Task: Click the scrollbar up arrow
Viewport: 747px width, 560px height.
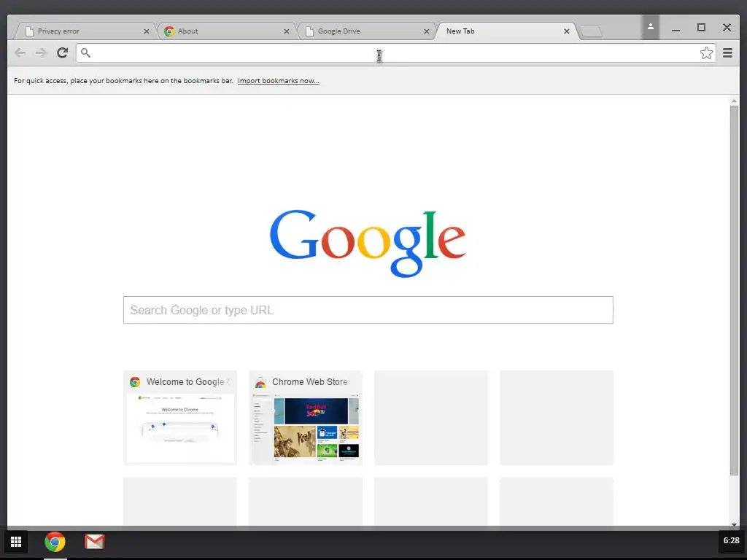Action: point(734,101)
